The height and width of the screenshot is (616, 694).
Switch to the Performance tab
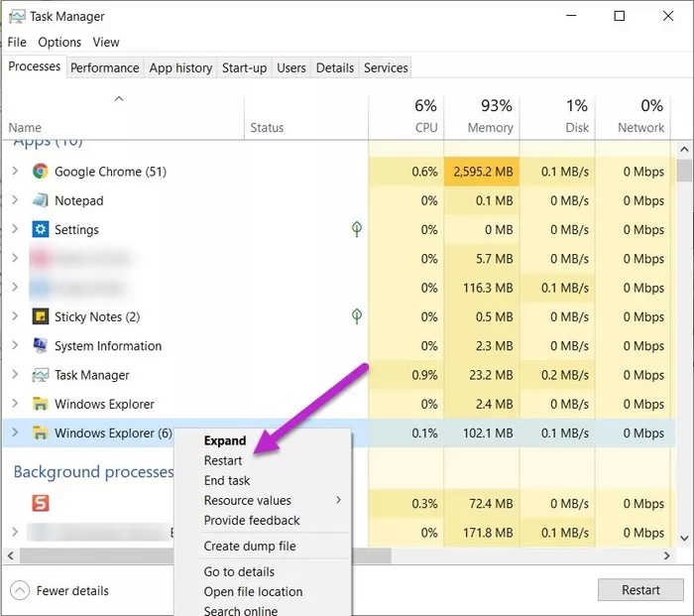tap(104, 67)
